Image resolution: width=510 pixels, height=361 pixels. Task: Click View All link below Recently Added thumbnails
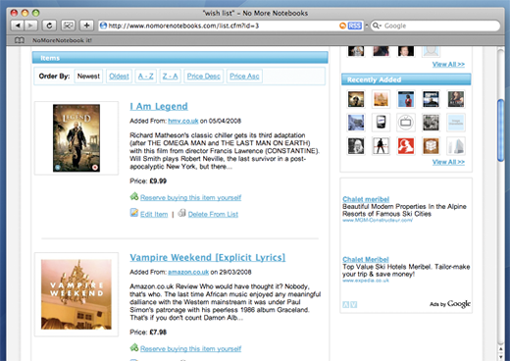[x=448, y=162]
